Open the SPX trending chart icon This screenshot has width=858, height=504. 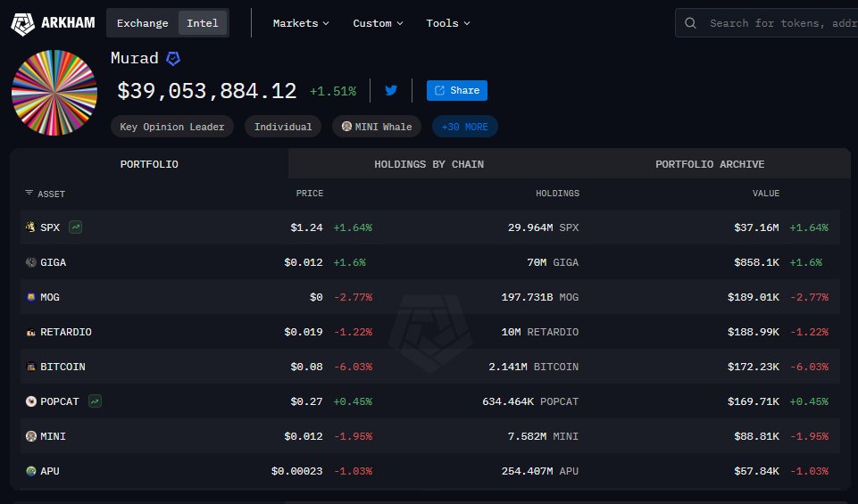[x=76, y=227]
